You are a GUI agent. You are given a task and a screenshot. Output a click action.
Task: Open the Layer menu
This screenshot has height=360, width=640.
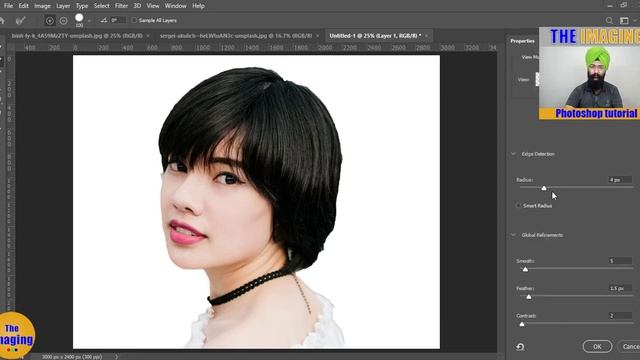tap(63, 6)
